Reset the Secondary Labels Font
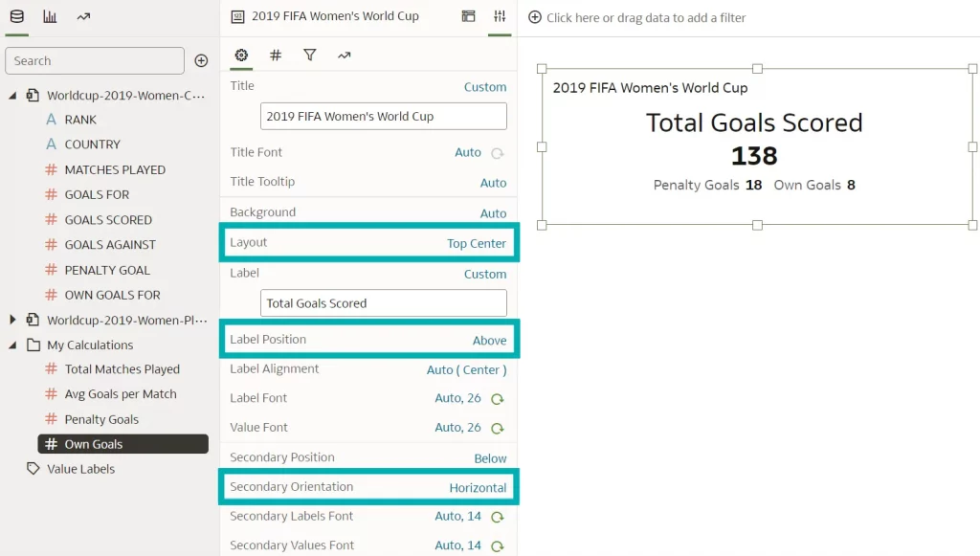980x556 pixels. tap(497, 517)
